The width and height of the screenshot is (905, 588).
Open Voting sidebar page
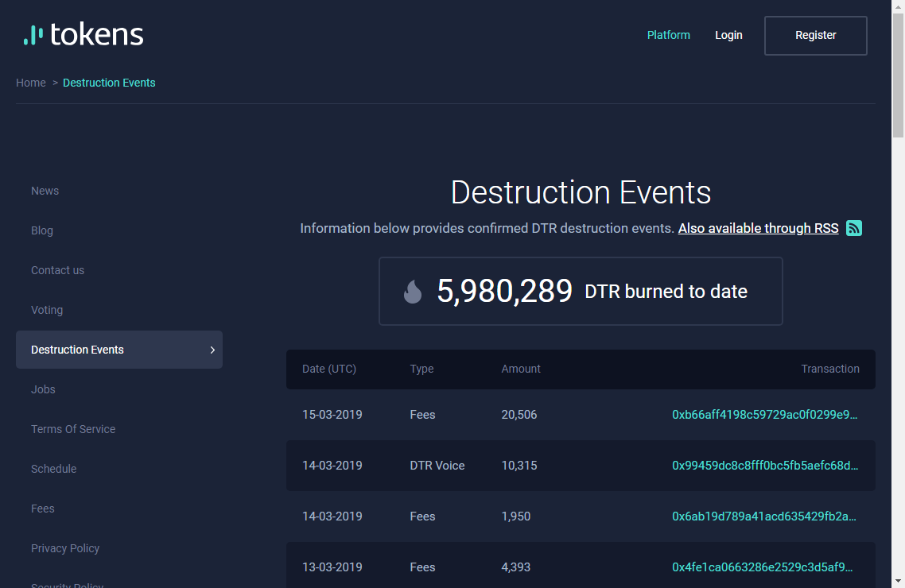[47, 310]
